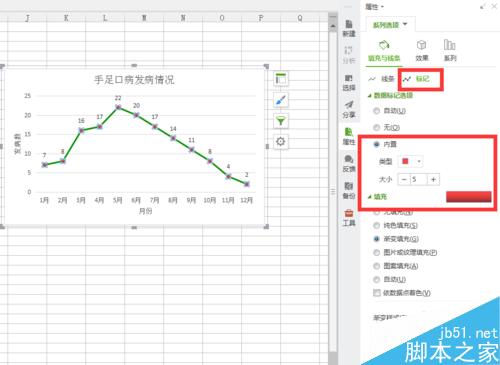Click the chart elements button beside chart
The width and height of the screenshot is (500, 365).
(281, 79)
